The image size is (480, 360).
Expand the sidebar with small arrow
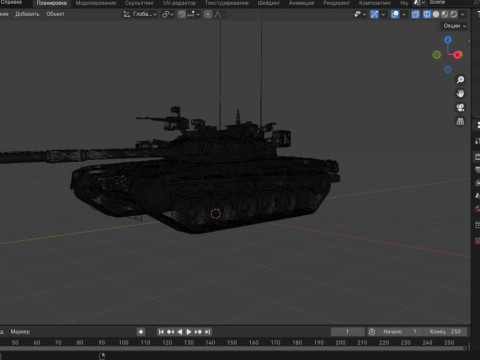(469, 42)
